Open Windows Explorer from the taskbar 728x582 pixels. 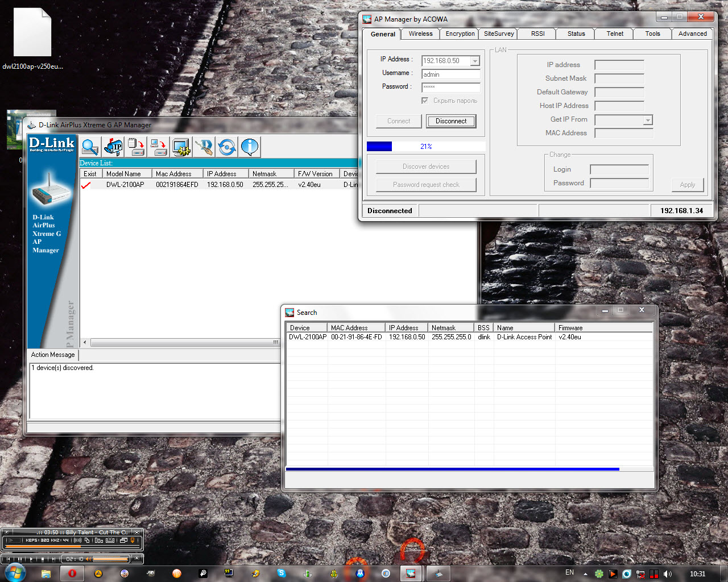pyautogui.click(x=46, y=573)
